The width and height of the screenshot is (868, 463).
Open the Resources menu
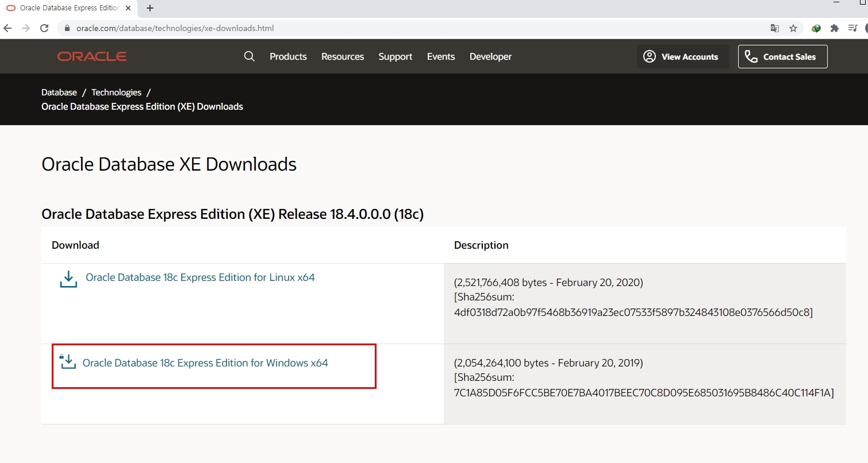point(343,56)
